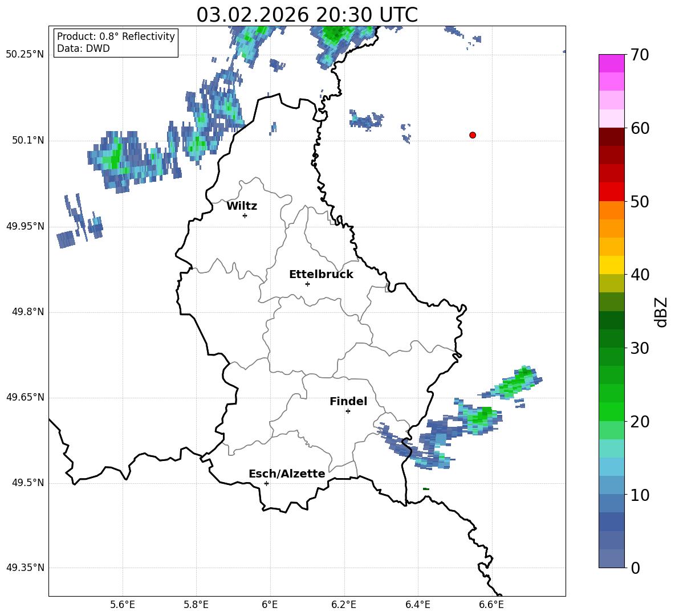Image resolution: width=675 pixels, height=616 pixels.
Task: Click the dark maroon 60 dBZ colorbar segment
Action: point(611,137)
